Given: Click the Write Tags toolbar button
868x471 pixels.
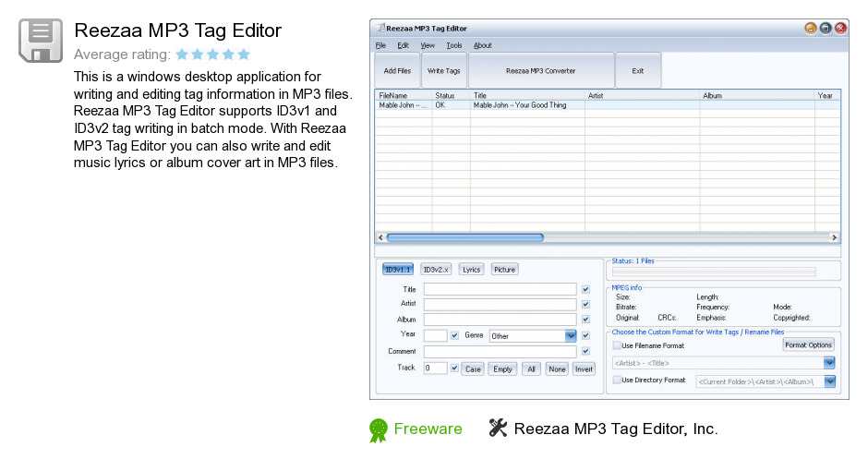Looking at the screenshot, I should 444,70.
